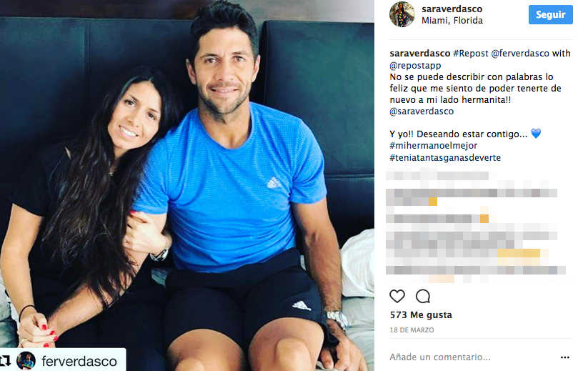Viewport: 588px width, 371px height.
Task: Open @repostapp mention link
Action: coord(415,65)
